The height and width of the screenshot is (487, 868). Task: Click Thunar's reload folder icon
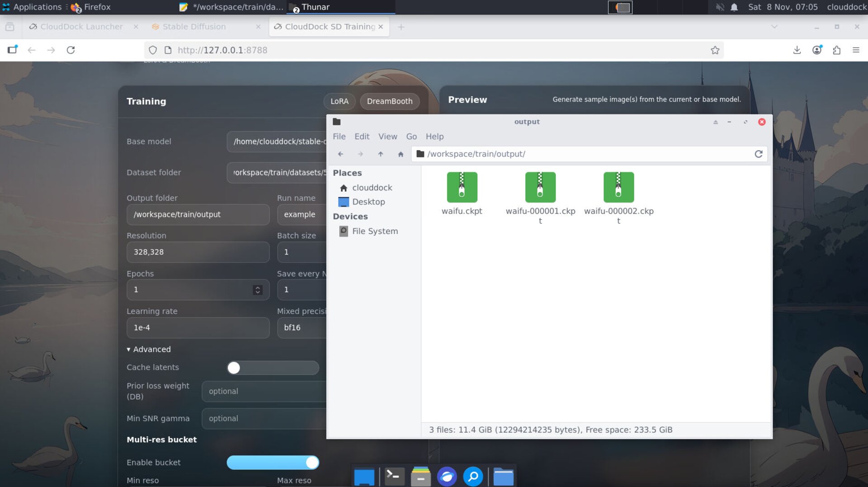(758, 154)
